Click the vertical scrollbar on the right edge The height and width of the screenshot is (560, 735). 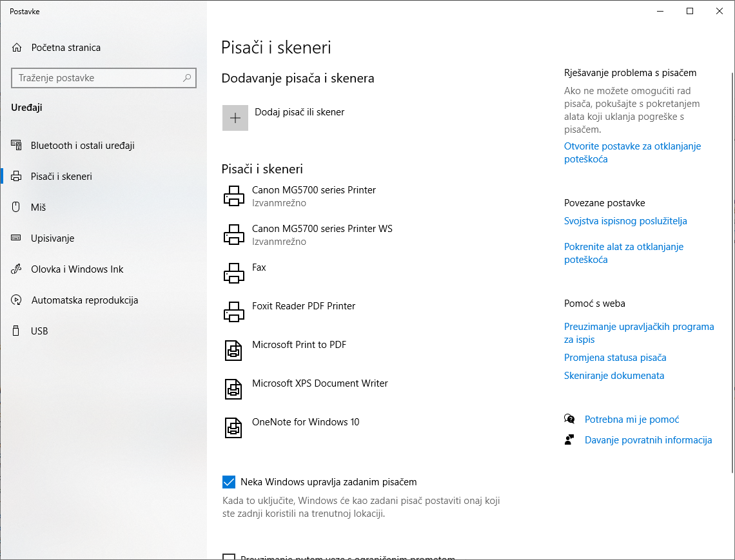732,258
